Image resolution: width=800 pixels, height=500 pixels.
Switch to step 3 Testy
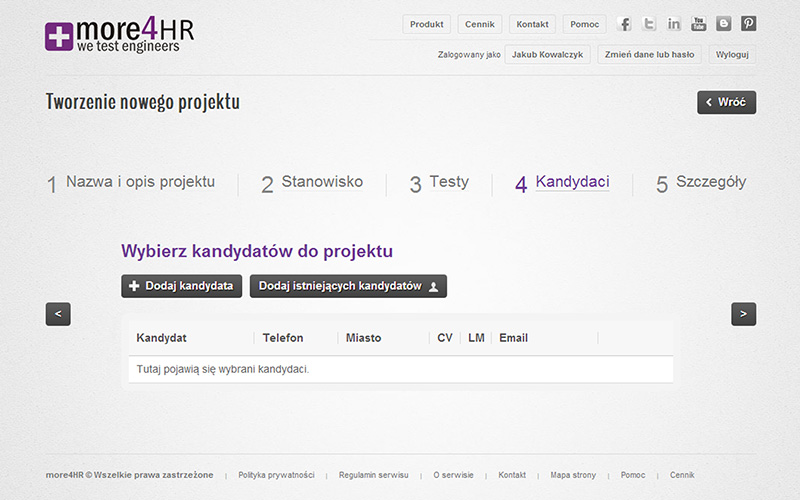coord(439,183)
